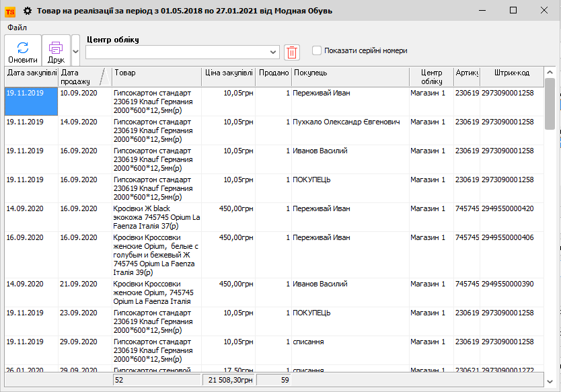The height and width of the screenshot is (392, 561).
Task: Clear the Центр обліку filter with trash icon
Action: (292, 52)
